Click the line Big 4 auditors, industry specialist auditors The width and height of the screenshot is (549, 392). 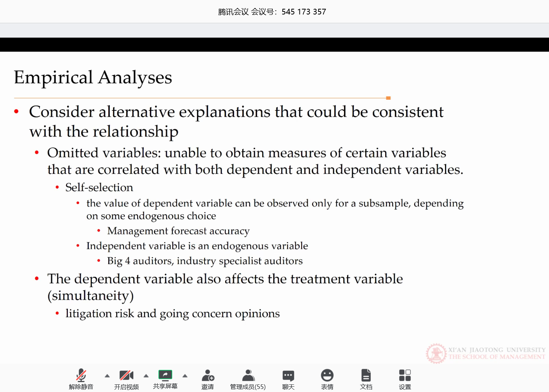(x=205, y=261)
